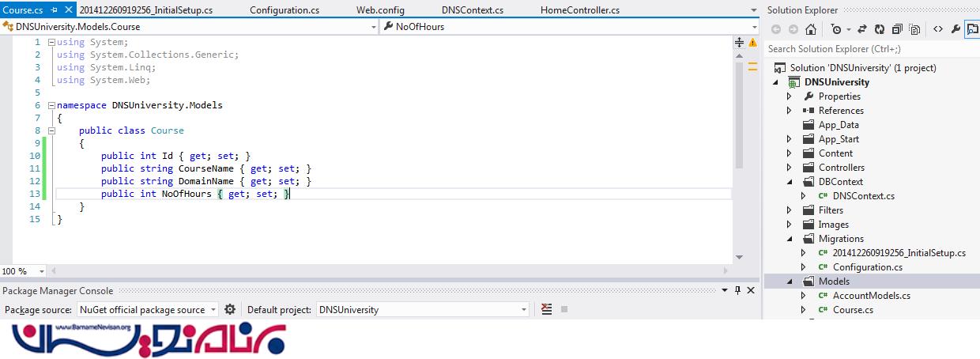This screenshot has width=980, height=359.
Task: Go to Solution Explorer Home view
Action: point(811,29)
